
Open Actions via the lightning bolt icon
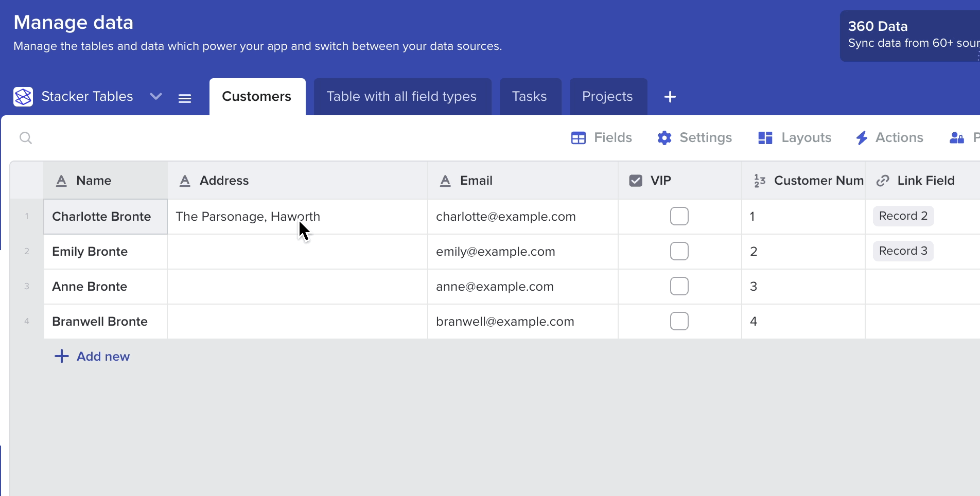862,138
